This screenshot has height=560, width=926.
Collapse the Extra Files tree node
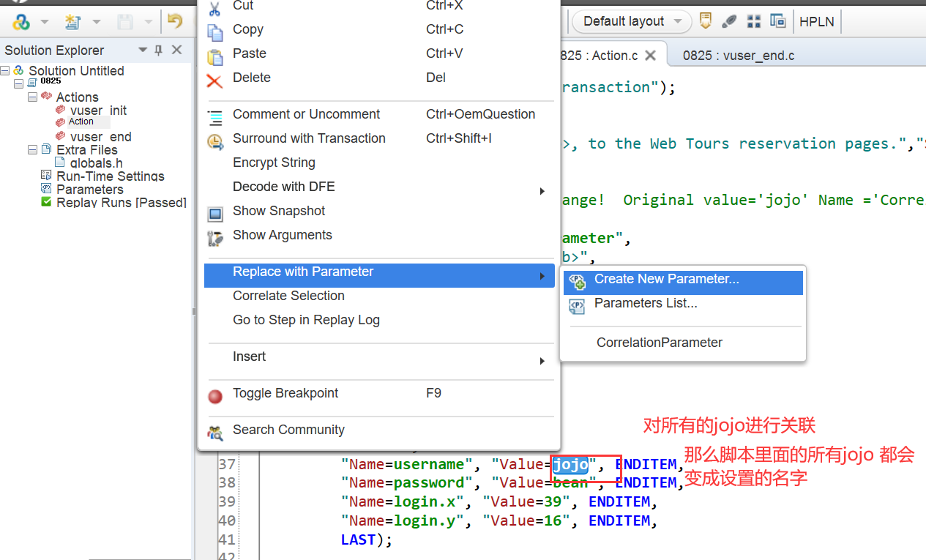pos(32,149)
